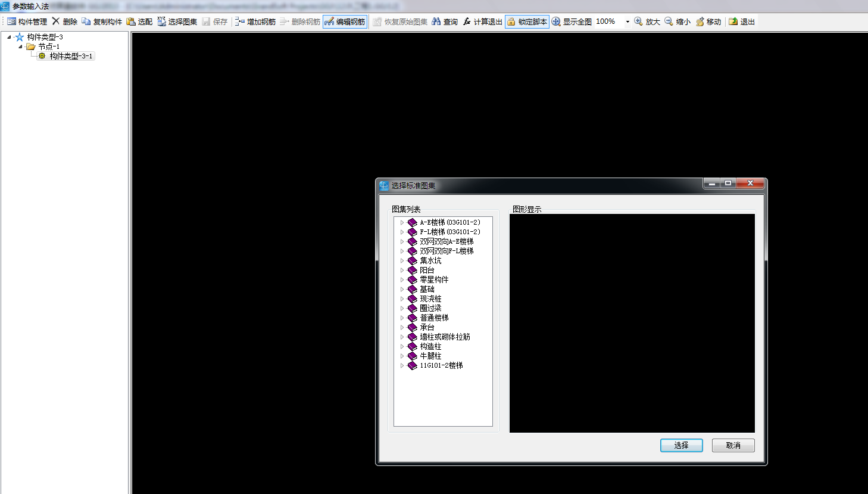Expand the 双网双向A-E楼梯 node

click(402, 241)
